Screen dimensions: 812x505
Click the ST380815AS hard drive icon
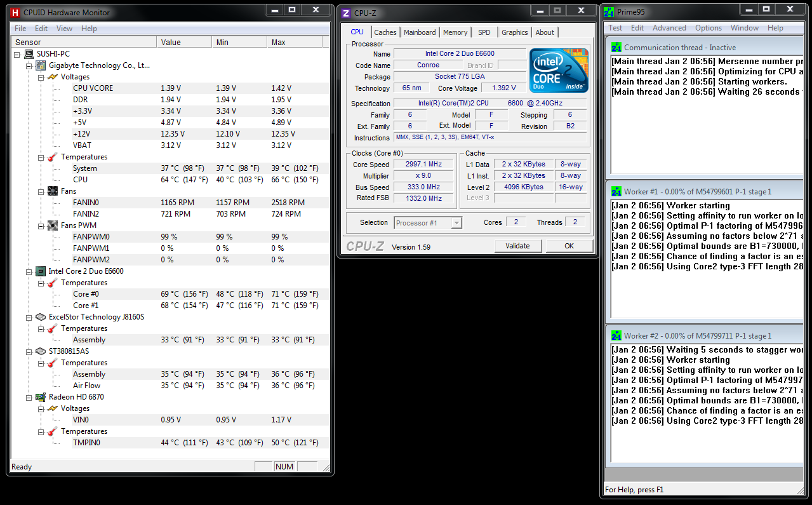coord(41,351)
